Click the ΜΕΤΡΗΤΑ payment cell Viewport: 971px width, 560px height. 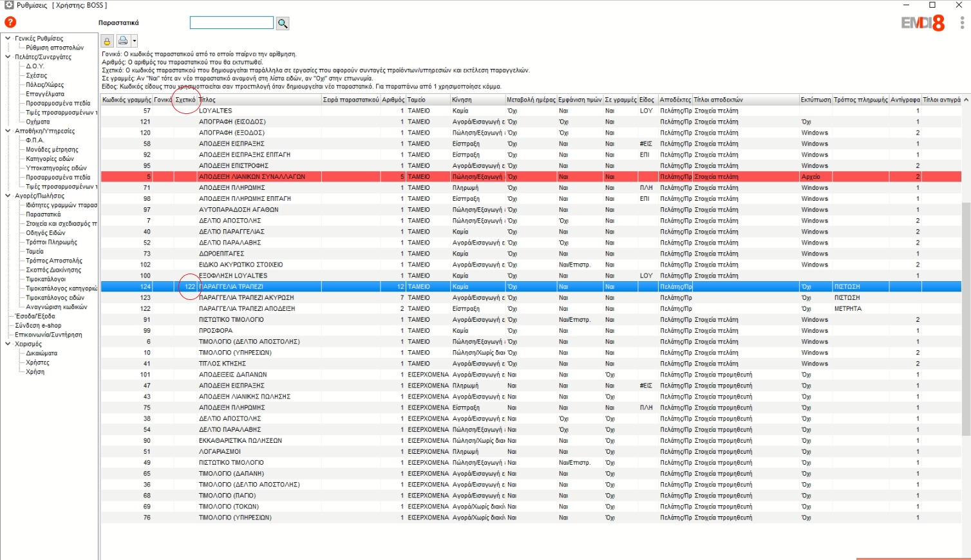tap(847, 308)
